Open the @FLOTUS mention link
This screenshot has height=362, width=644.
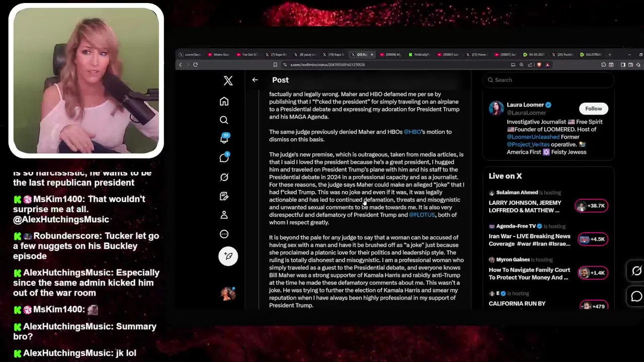pyautogui.click(x=422, y=215)
